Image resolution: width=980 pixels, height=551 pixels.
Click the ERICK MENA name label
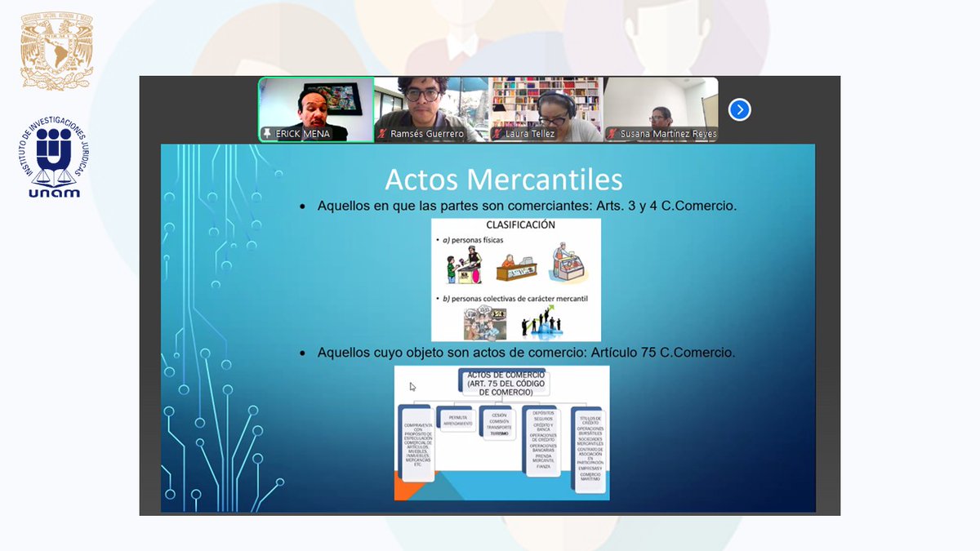point(302,132)
